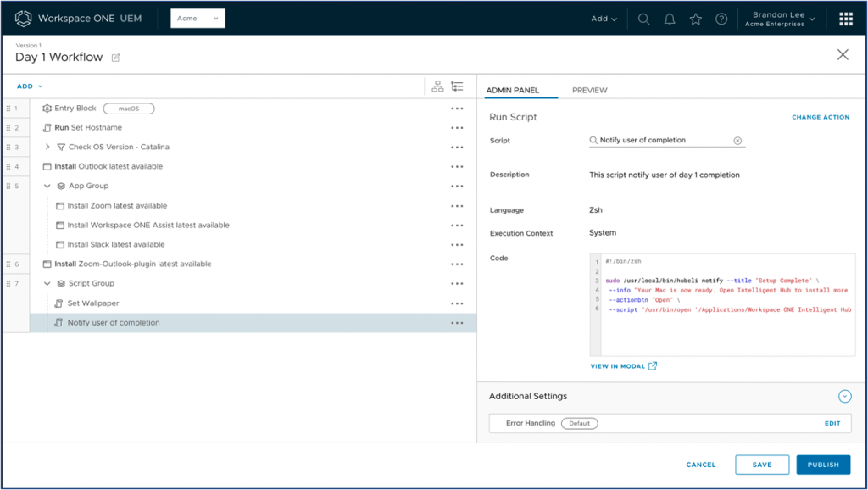The width and height of the screenshot is (868, 490).
Task: Click the macOS platform tag
Action: coord(129,109)
